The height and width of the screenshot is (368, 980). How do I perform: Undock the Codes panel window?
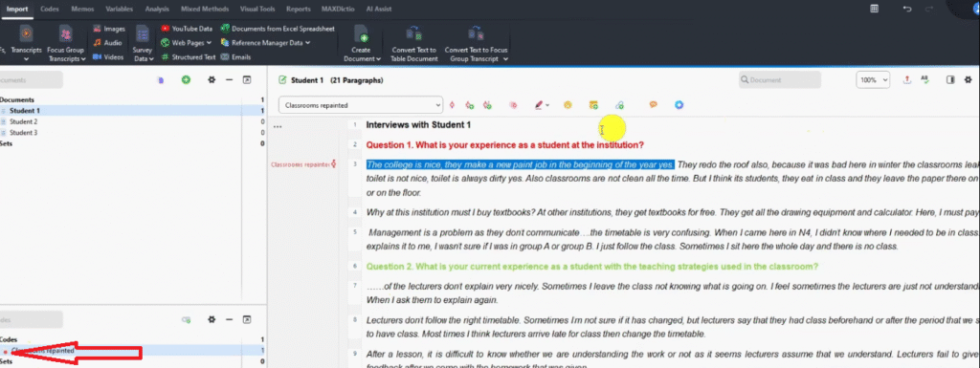[x=247, y=319]
